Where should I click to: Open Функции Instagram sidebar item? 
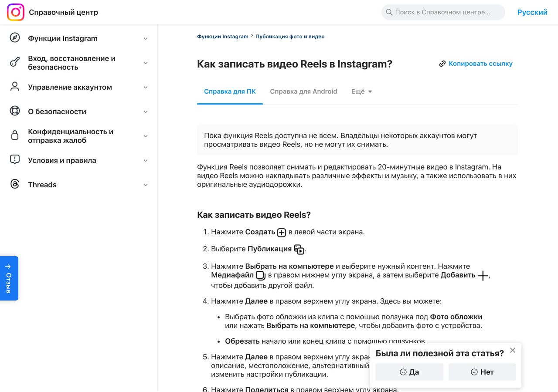(x=63, y=38)
